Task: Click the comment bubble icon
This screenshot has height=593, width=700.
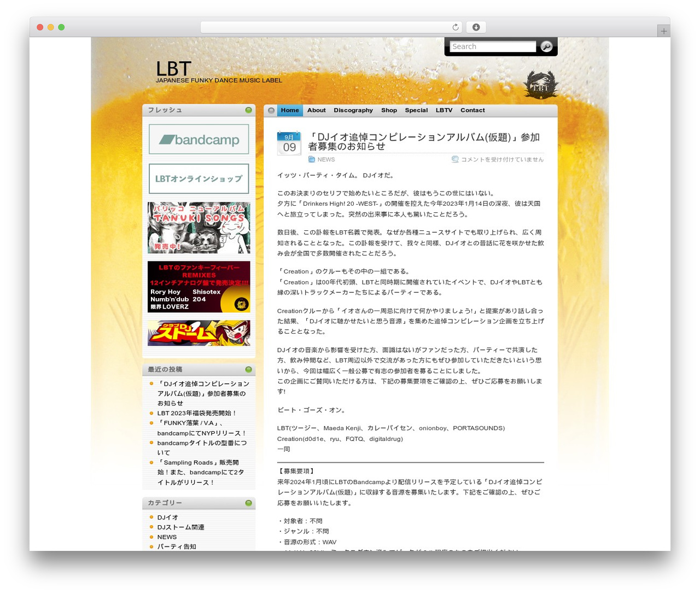Action: point(455,159)
